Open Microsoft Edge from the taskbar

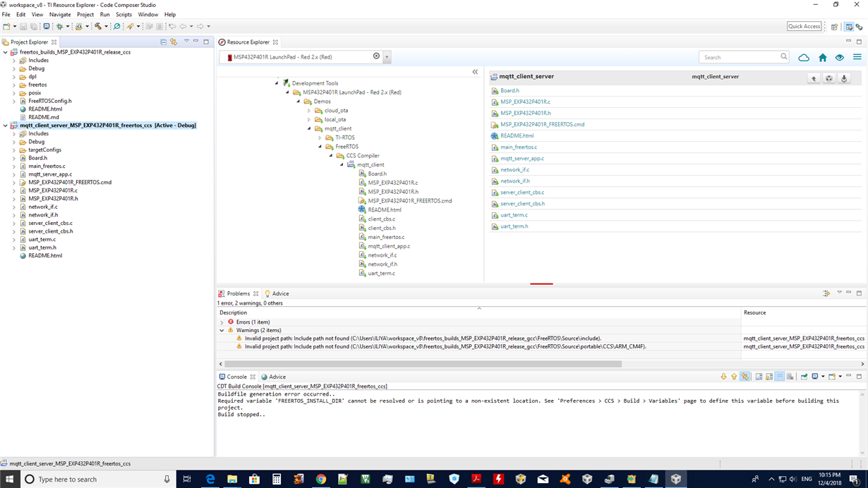point(210,479)
